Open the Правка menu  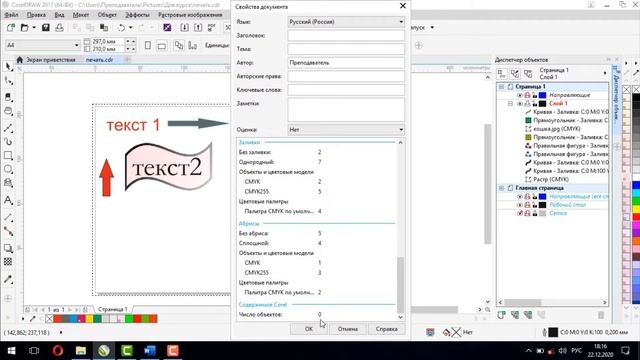coord(36,15)
